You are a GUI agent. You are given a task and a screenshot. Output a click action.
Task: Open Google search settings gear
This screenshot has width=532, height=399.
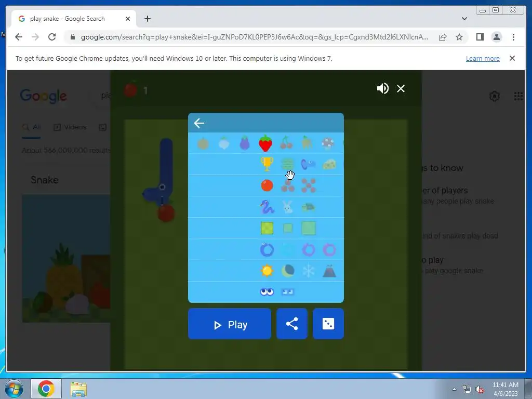coord(495,96)
